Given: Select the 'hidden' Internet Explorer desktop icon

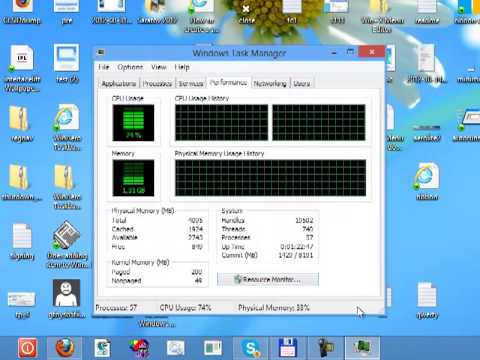Looking at the screenshot, I should 427,182.
